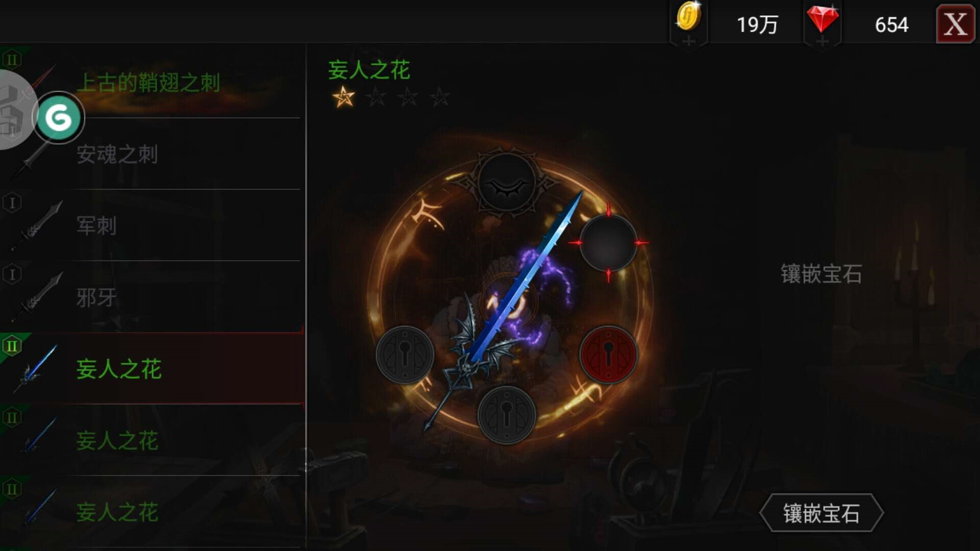Click the gold coin currency icon
Image resolution: width=980 pixels, height=551 pixels.
click(x=689, y=18)
